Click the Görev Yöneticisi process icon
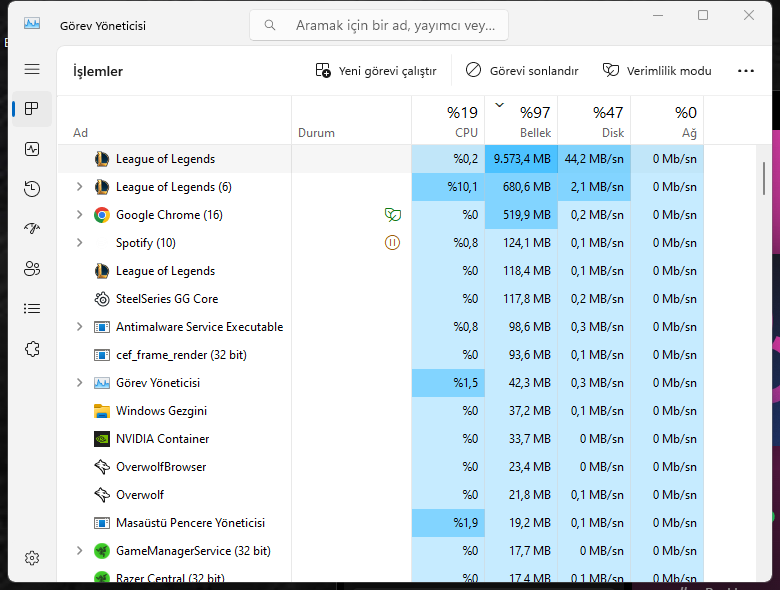The height and width of the screenshot is (590, 780). (x=102, y=383)
